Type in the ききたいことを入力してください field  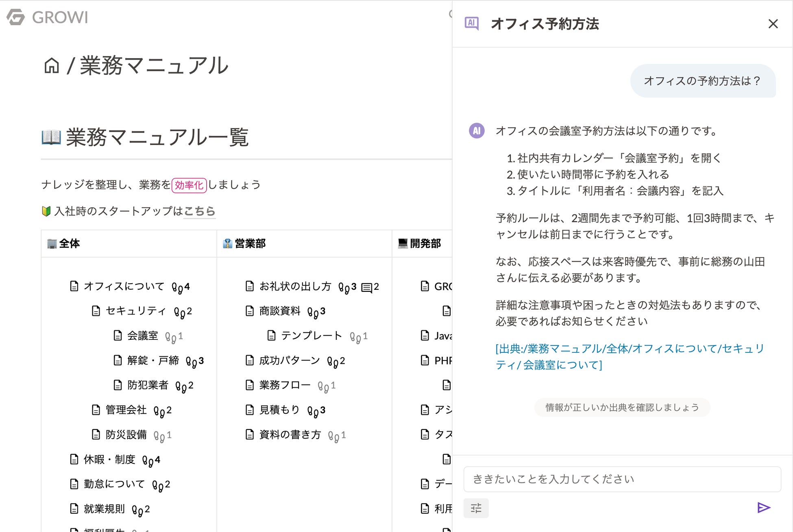tap(622, 479)
